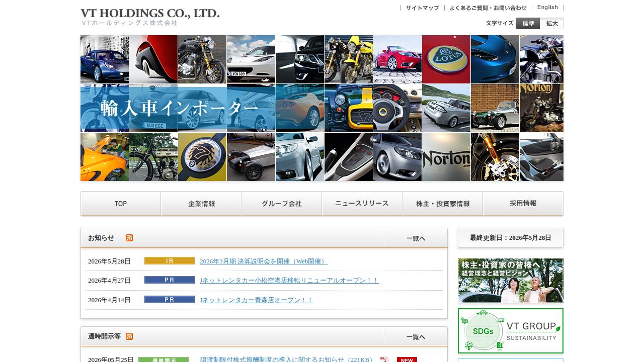Click the green Lotus badge photo tile

[446, 59]
